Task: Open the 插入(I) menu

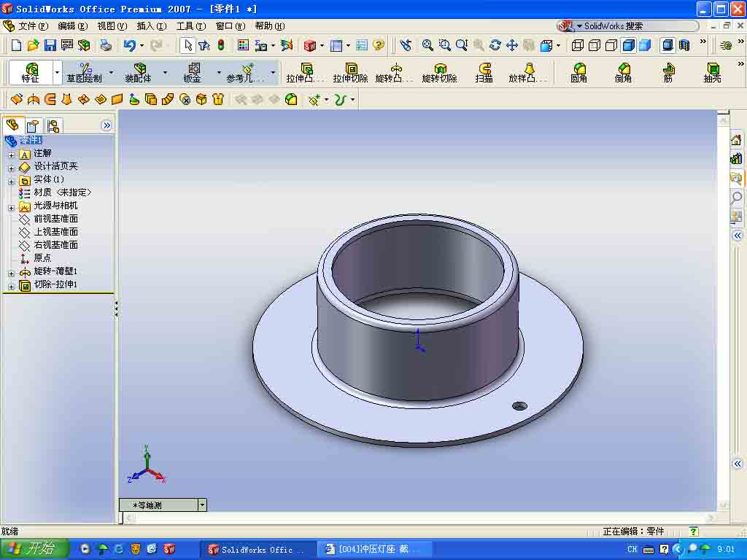Action: (152, 26)
